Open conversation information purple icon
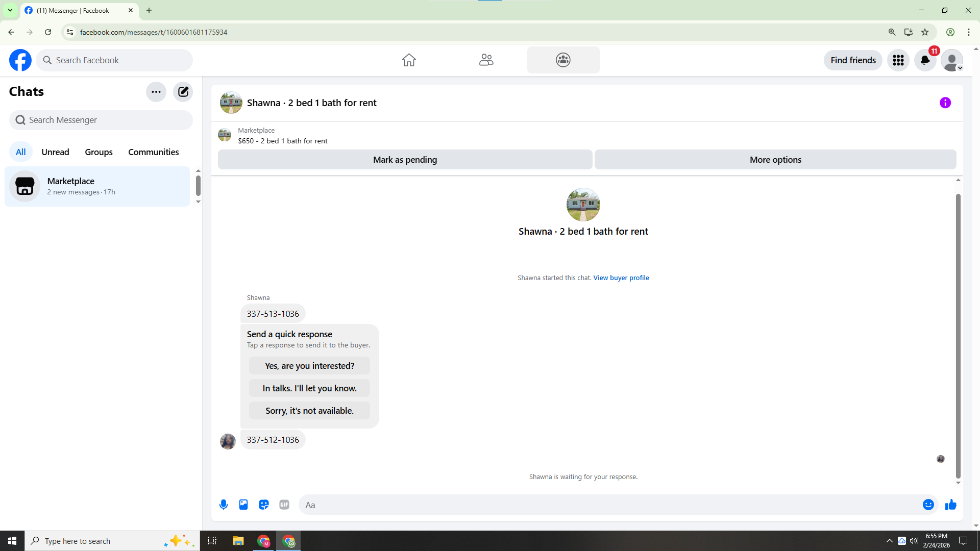This screenshot has width=980, height=551. (x=945, y=103)
